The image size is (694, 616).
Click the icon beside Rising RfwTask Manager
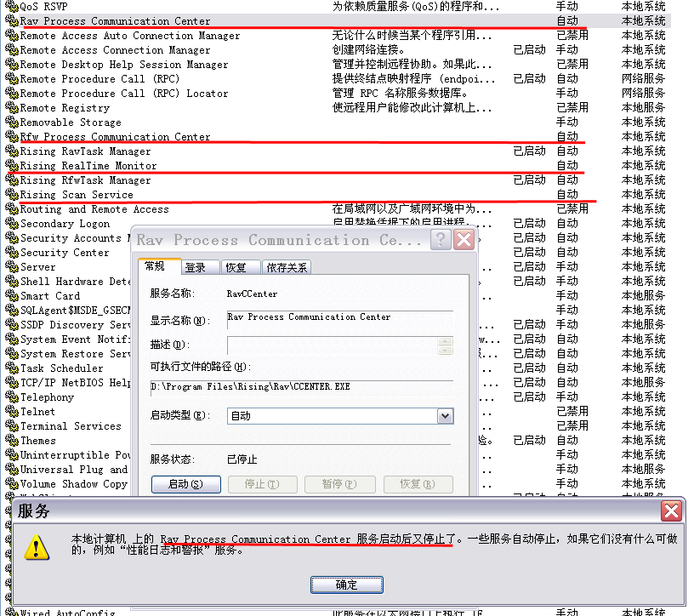12,180
